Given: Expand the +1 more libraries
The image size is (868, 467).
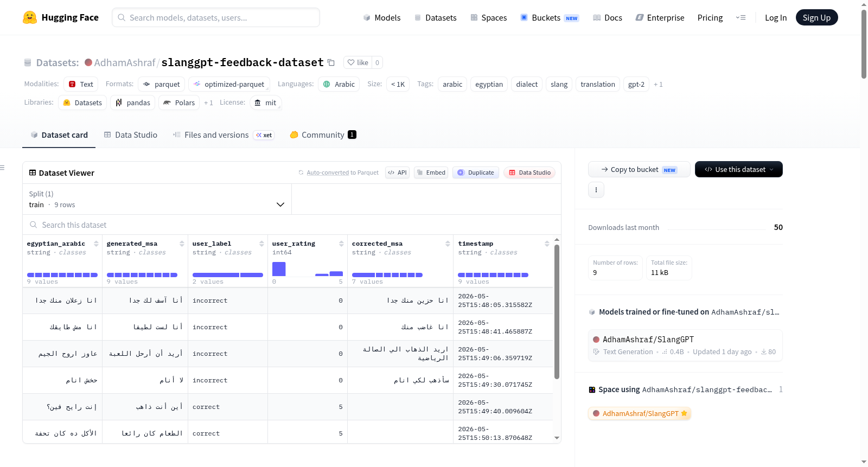Looking at the screenshot, I should [x=208, y=103].
